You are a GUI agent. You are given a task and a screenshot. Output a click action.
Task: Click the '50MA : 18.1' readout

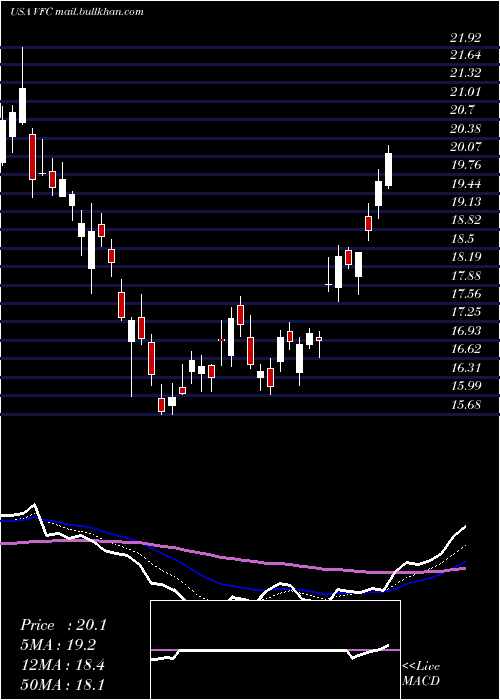62,684
